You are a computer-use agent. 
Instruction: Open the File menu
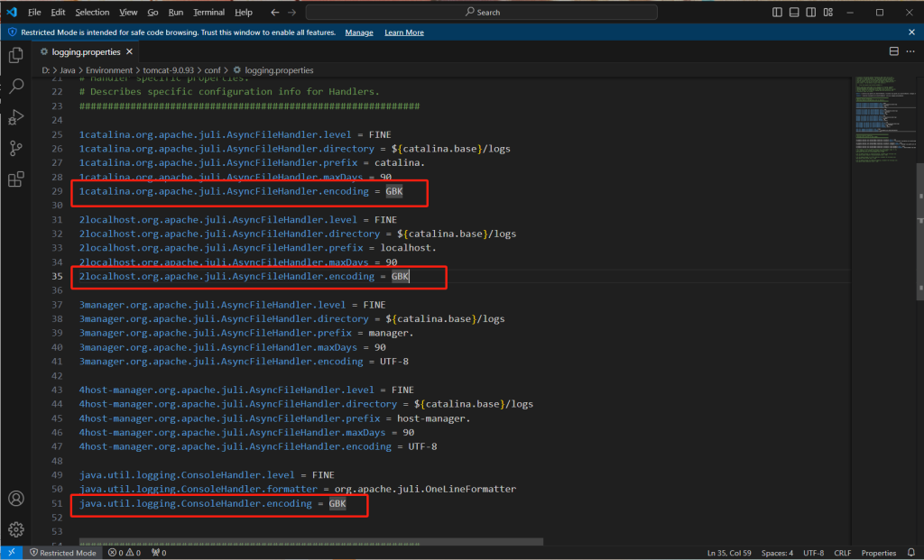point(34,12)
